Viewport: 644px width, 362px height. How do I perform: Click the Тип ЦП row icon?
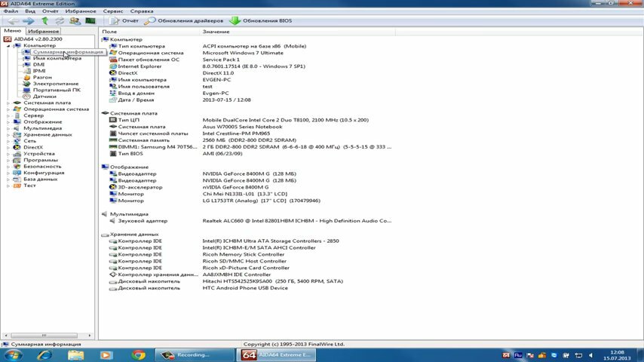pyautogui.click(x=113, y=120)
